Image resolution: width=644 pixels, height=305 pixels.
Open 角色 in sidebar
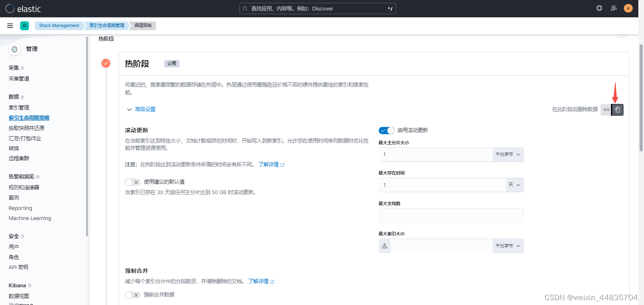[14, 257]
